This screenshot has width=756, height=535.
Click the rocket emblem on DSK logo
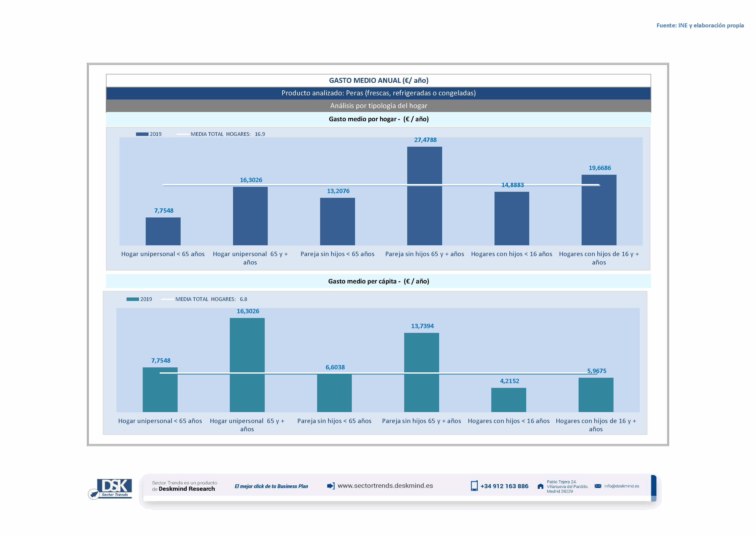94,494
